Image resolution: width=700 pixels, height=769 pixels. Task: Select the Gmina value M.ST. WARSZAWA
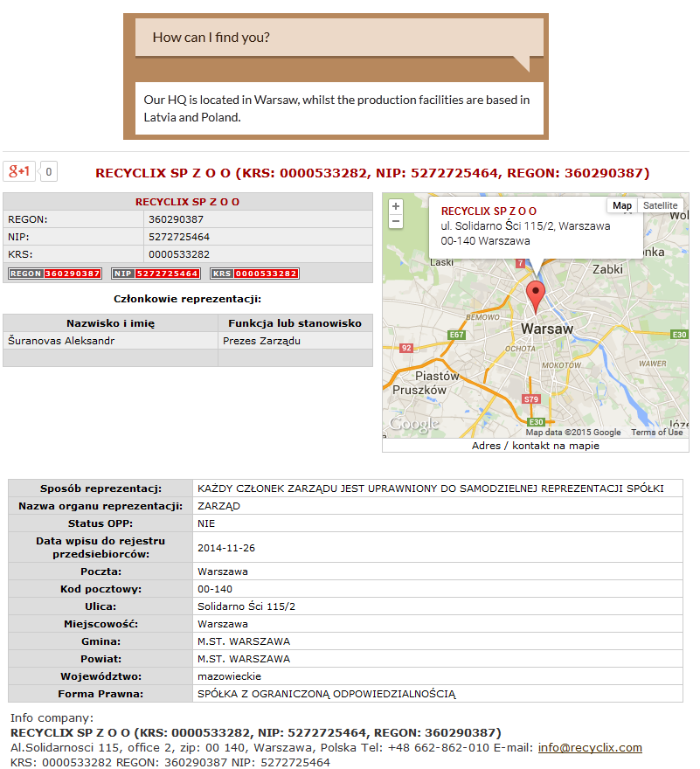coord(243,641)
